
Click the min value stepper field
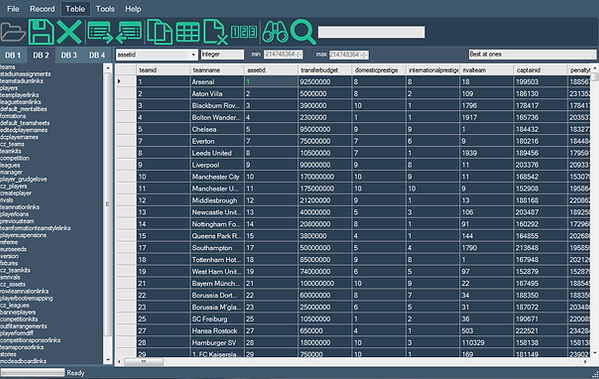(283, 55)
